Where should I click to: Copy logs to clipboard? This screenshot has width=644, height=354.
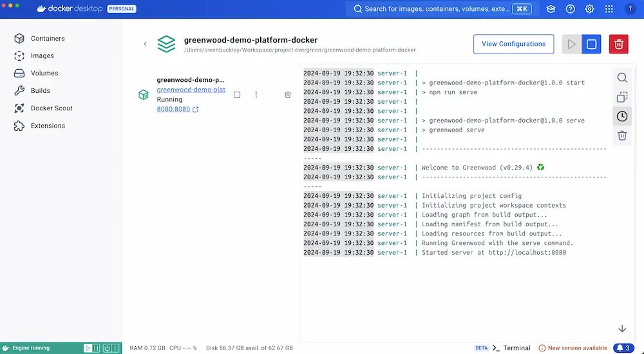622,97
